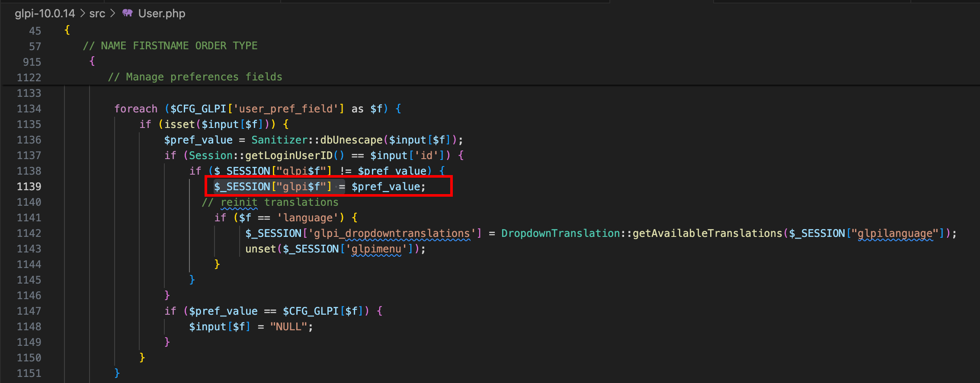Click $input[$f] assignment on line 1148
This screenshot has height=383, width=980.
point(220,326)
